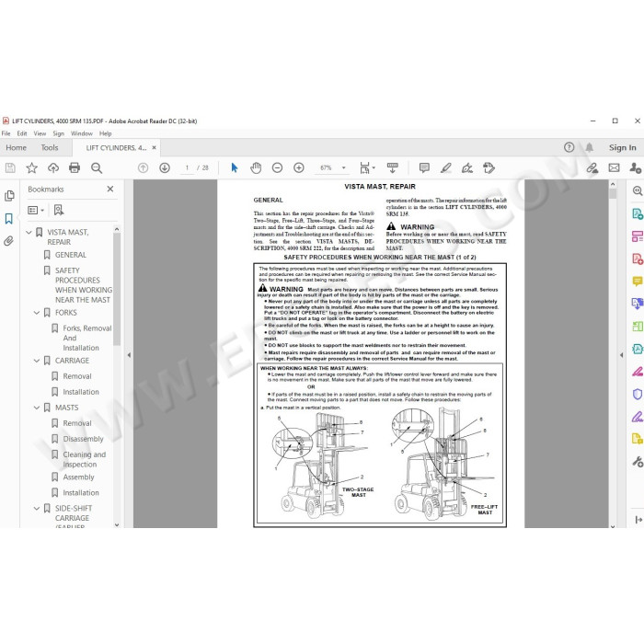Open the Sign menu

pyautogui.click(x=58, y=133)
